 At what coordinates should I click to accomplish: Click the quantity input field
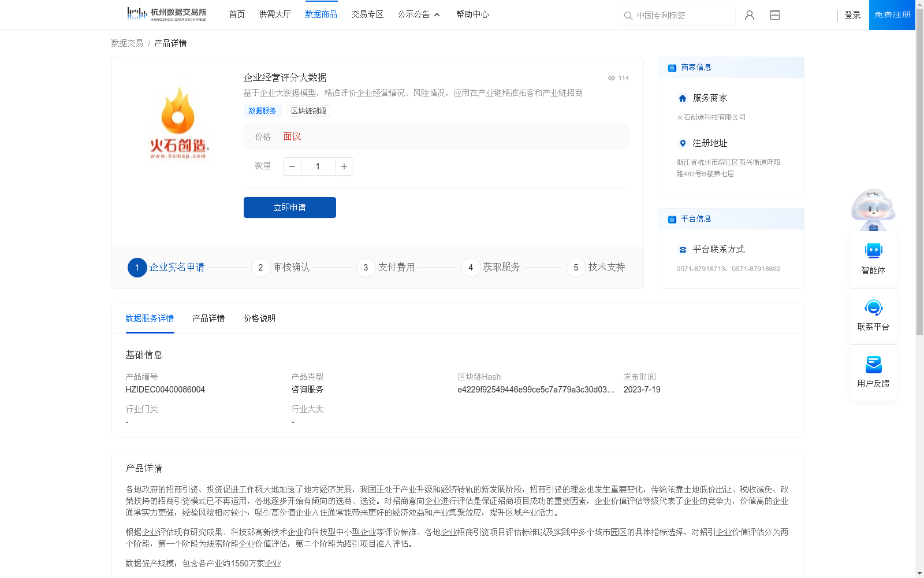(318, 166)
